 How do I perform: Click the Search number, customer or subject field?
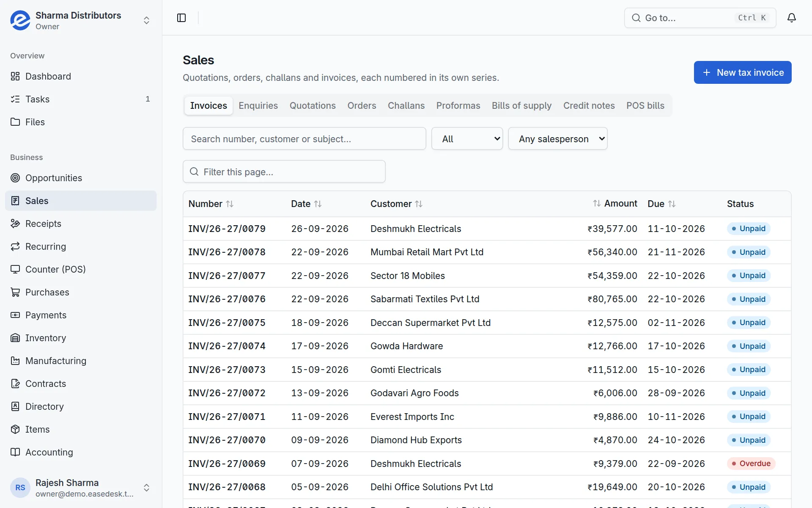click(304, 139)
